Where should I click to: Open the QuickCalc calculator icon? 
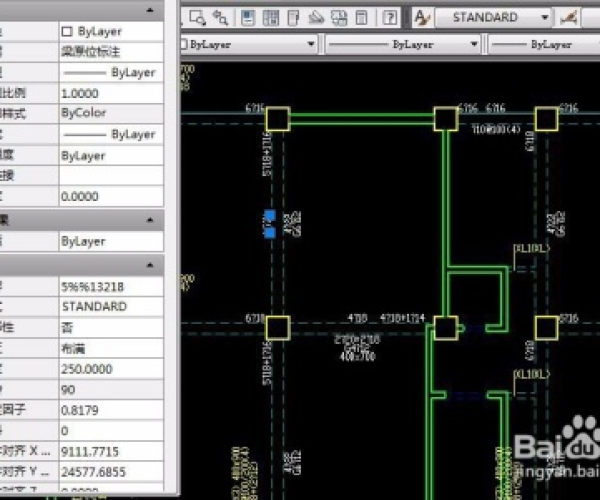tap(360, 17)
